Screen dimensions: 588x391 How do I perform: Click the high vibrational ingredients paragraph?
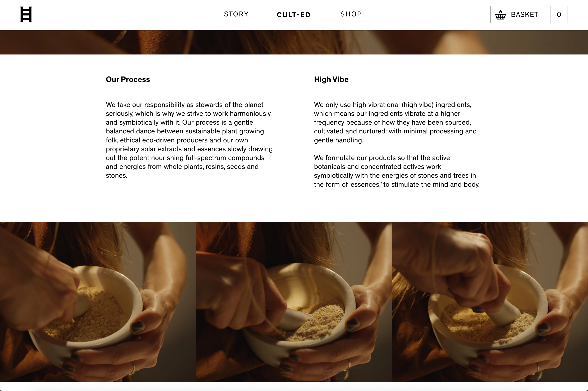(395, 122)
